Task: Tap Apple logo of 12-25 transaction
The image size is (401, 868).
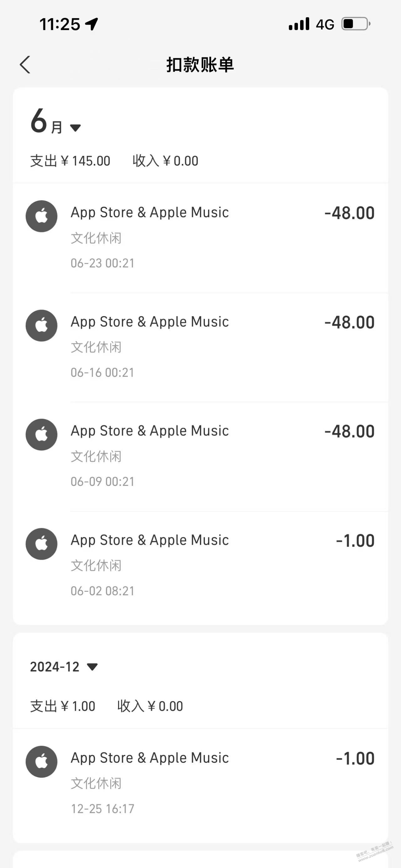Action: click(41, 762)
